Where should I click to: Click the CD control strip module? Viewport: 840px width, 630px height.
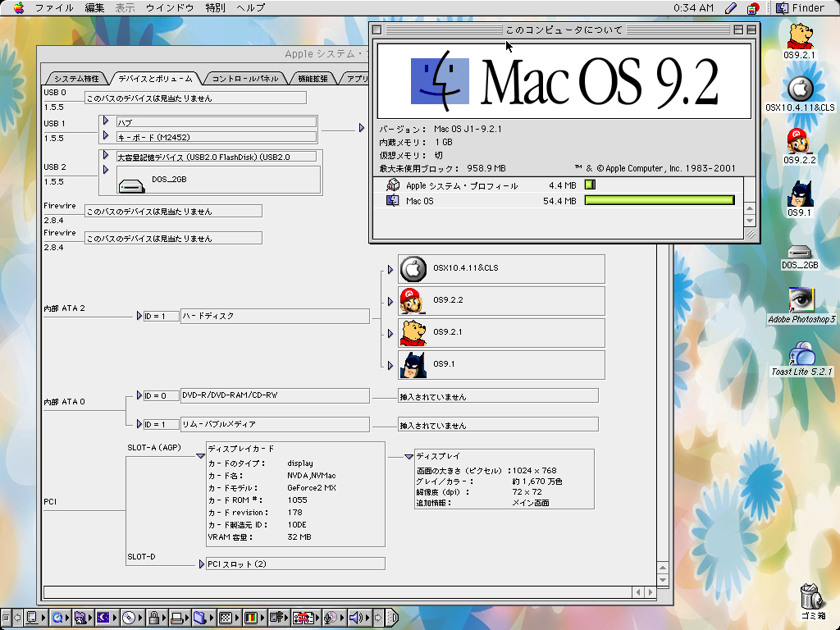tap(129, 618)
